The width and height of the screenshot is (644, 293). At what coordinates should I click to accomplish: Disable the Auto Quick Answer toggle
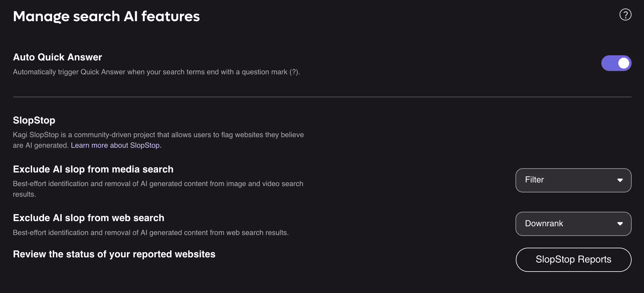coord(616,63)
